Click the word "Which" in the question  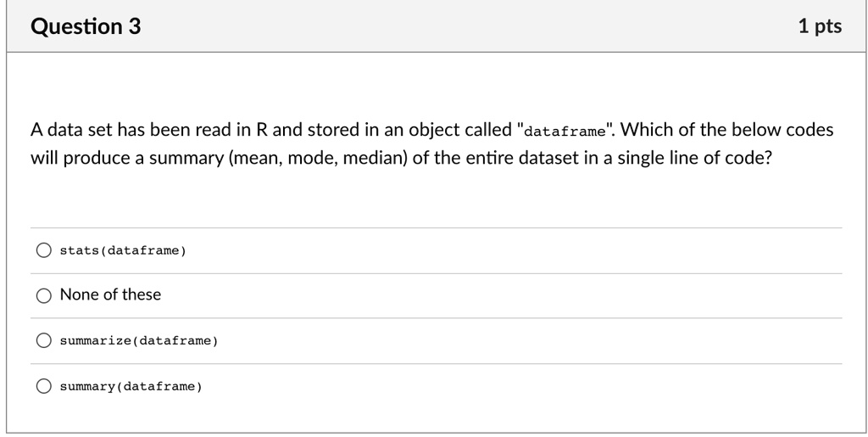[647, 131]
